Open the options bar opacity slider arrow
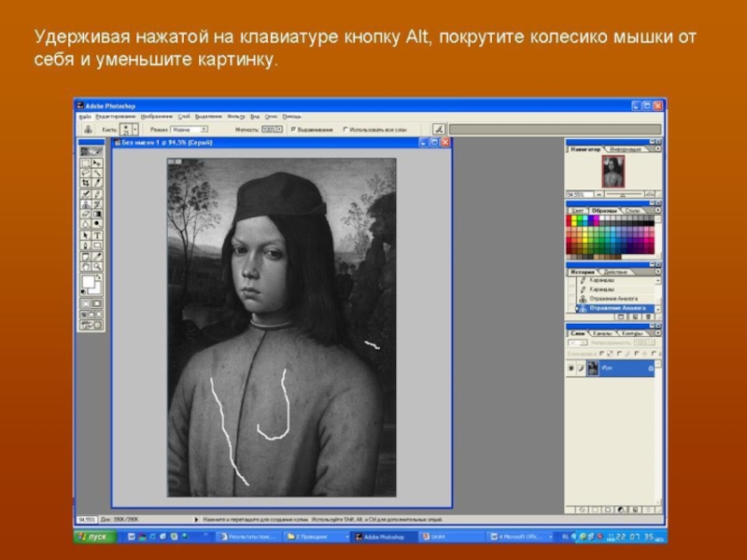This screenshot has width=747, height=560. click(279, 129)
